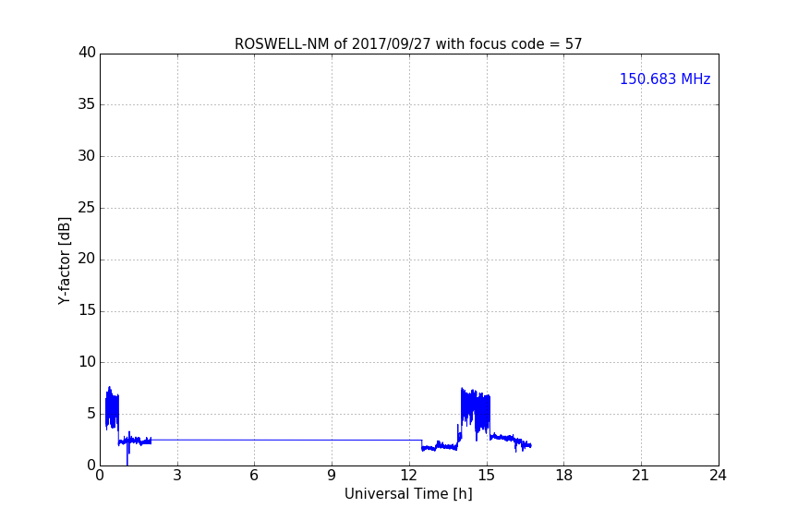This screenshot has height=532, width=798.
Task: Click the x-axis tick label '12'
Action: coord(409,476)
